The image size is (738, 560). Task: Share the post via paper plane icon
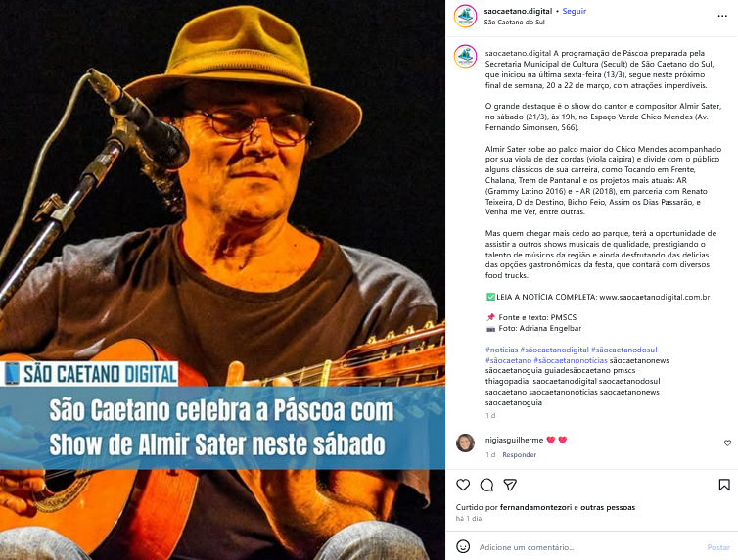(510, 485)
